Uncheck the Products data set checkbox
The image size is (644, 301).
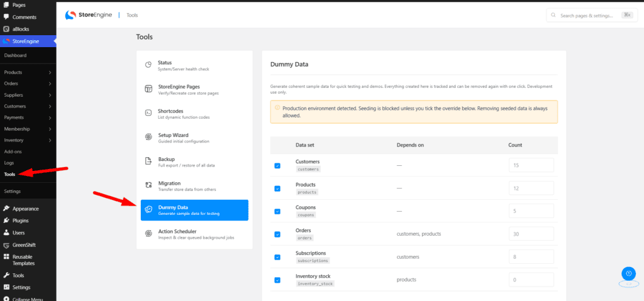277,189
